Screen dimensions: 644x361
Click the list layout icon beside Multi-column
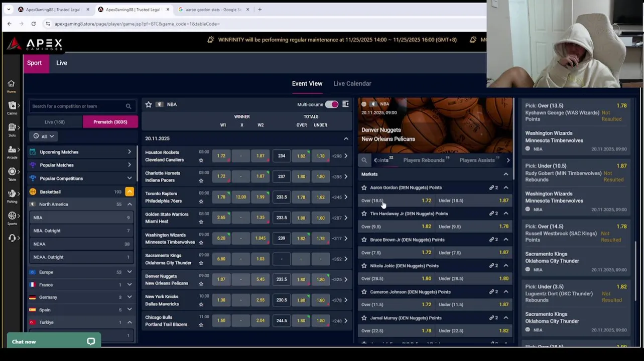(345, 104)
